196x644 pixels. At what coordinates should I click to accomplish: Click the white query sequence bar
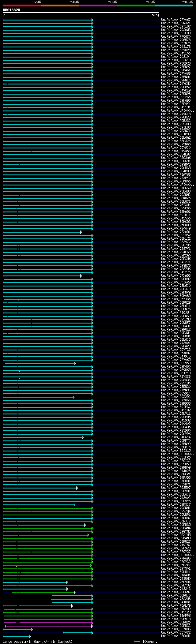81,13
